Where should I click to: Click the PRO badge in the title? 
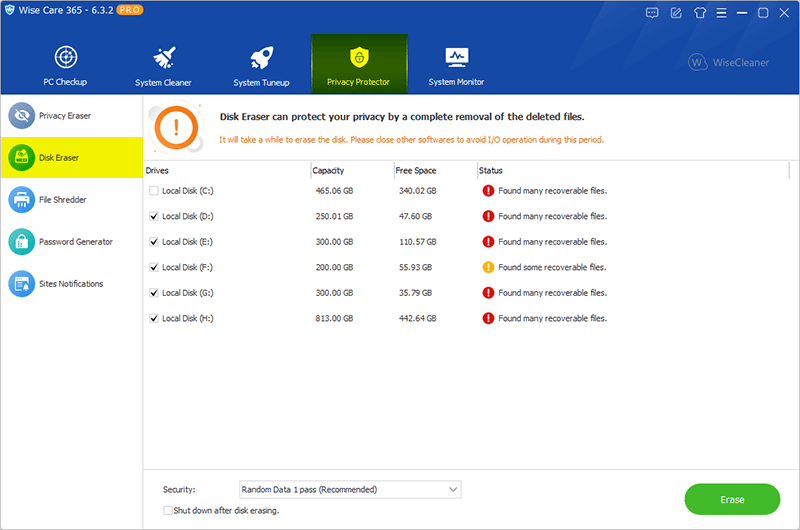click(x=130, y=10)
